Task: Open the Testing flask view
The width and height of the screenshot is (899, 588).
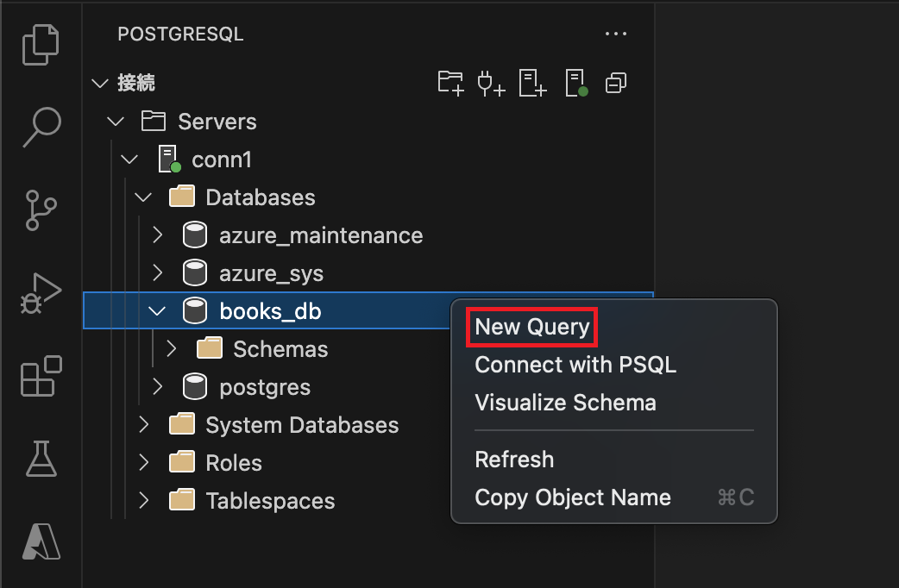Action: tap(41, 459)
